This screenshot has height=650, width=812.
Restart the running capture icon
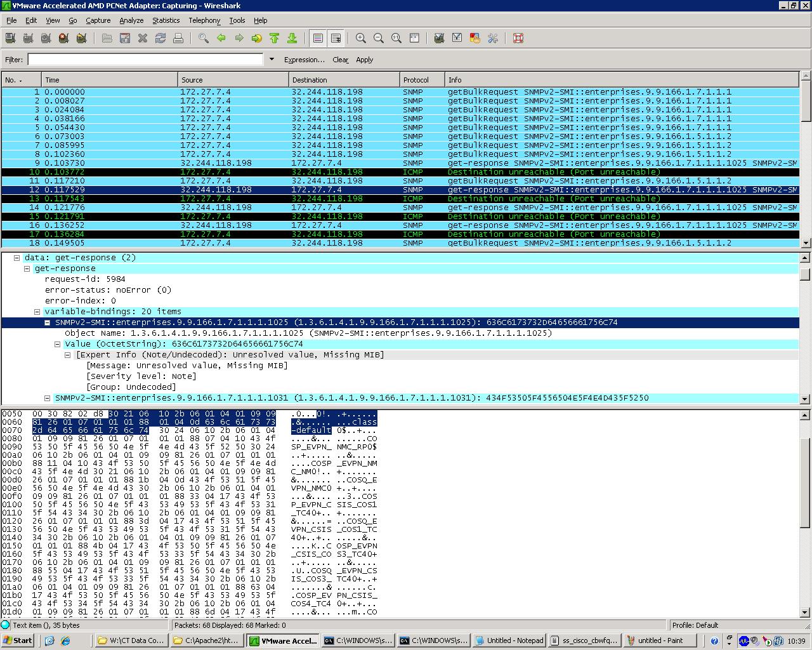click(x=81, y=38)
